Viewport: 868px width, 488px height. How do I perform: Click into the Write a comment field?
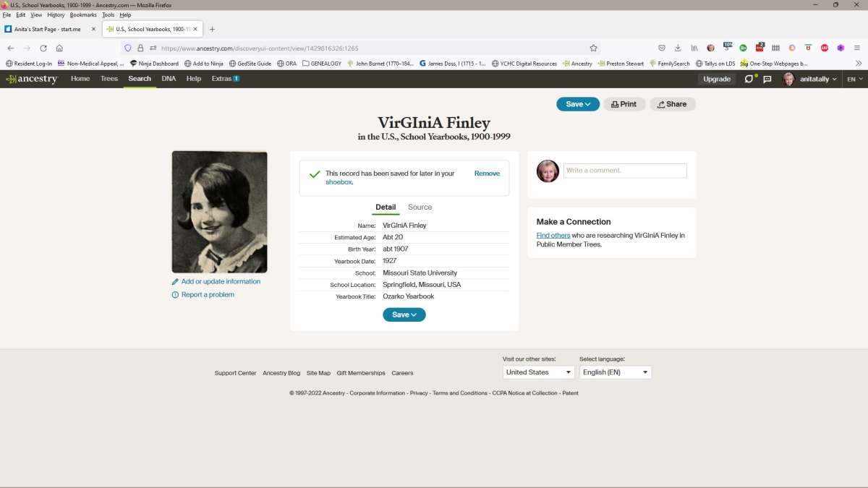pyautogui.click(x=625, y=171)
